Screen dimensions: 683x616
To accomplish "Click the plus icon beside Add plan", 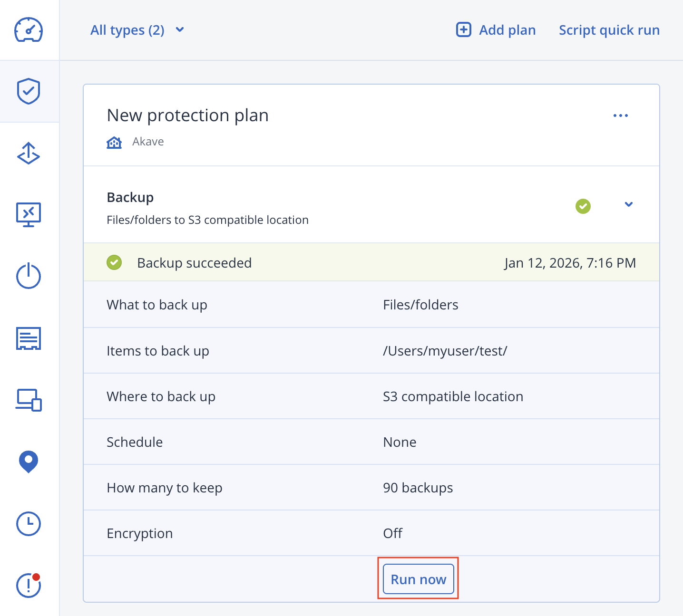I will (463, 29).
